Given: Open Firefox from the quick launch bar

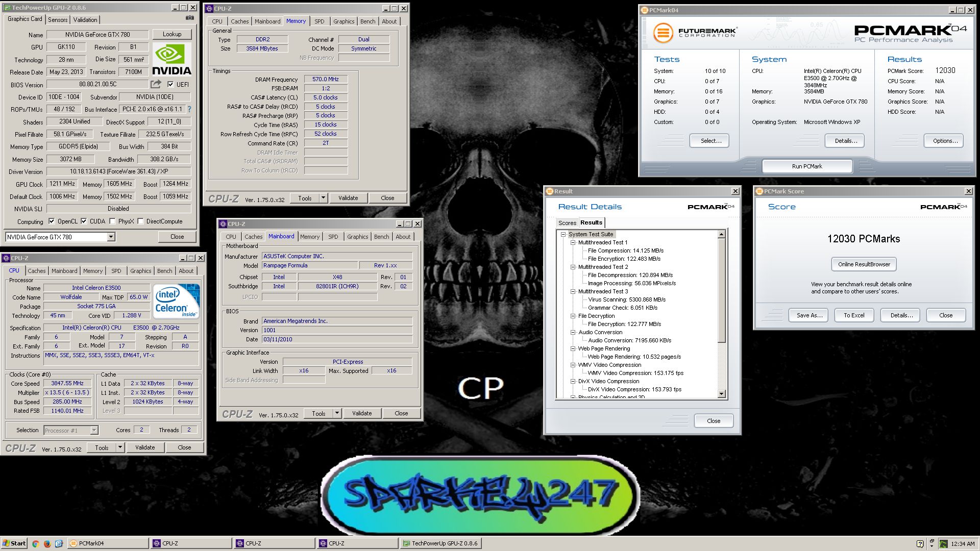Looking at the screenshot, I should pyautogui.click(x=47, y=543).
